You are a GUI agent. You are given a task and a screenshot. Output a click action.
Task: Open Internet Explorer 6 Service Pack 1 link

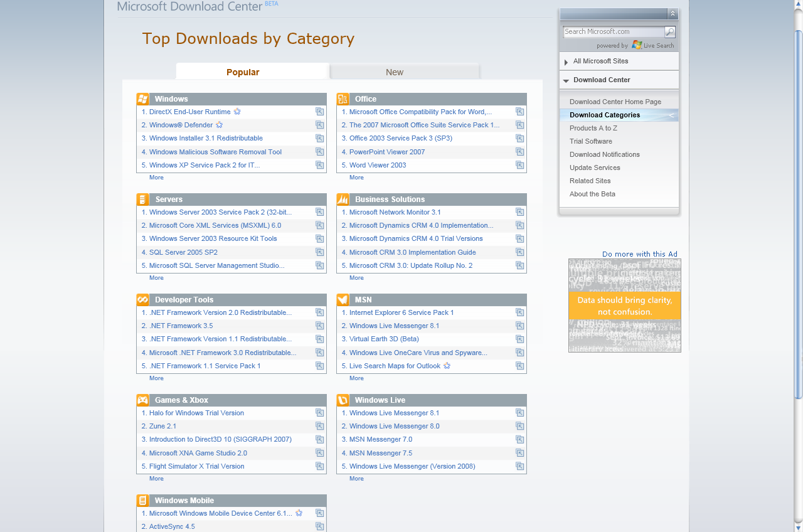[401, 312]
